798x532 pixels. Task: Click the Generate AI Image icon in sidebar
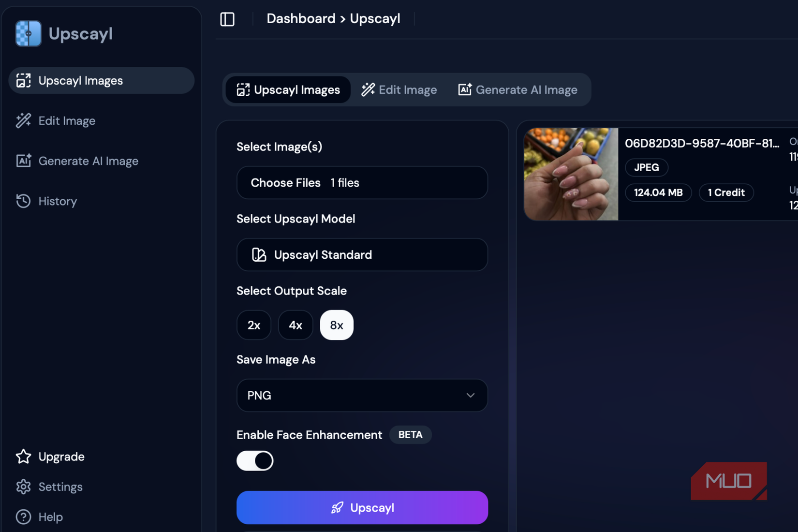[x=23, y=161]
